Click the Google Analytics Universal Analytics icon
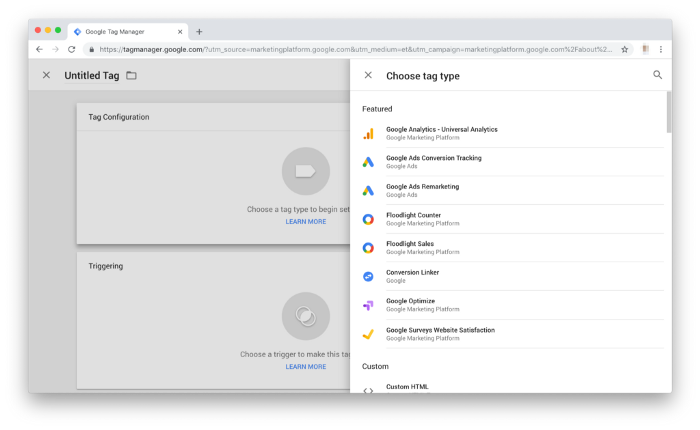Viewport: 700px width, 430px height. point(368,134)
